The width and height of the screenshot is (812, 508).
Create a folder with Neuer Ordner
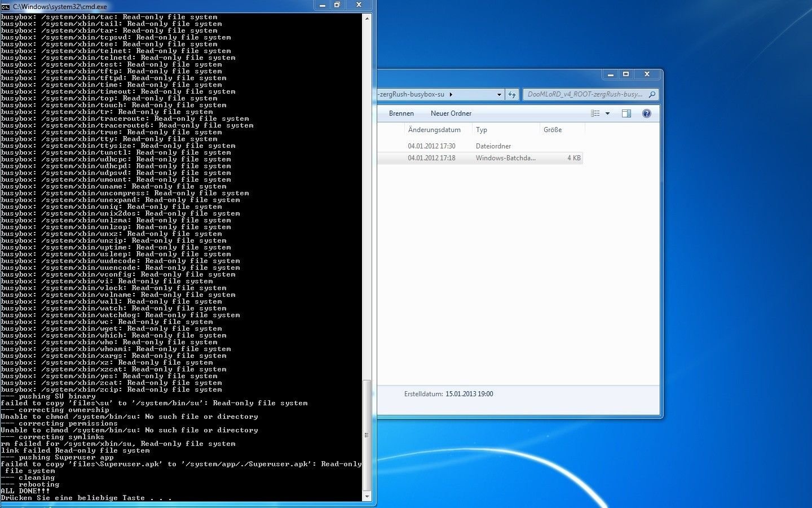pyautogui.click(x=451, y=113)
